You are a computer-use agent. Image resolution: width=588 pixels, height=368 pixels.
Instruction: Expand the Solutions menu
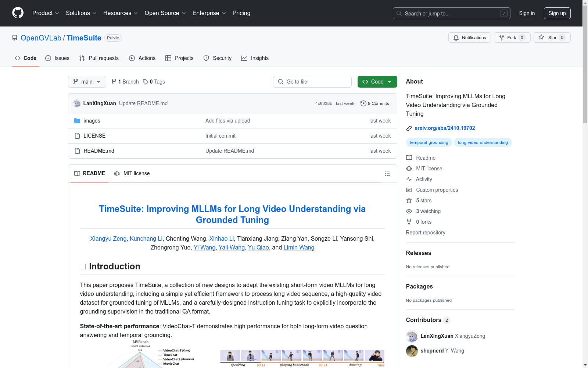pyautogui.click(x=81, y=13)
